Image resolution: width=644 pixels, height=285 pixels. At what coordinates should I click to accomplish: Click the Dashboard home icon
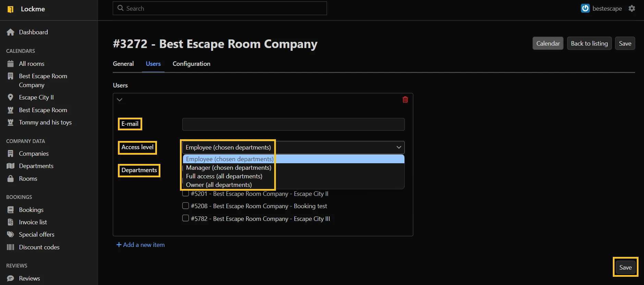11,32
